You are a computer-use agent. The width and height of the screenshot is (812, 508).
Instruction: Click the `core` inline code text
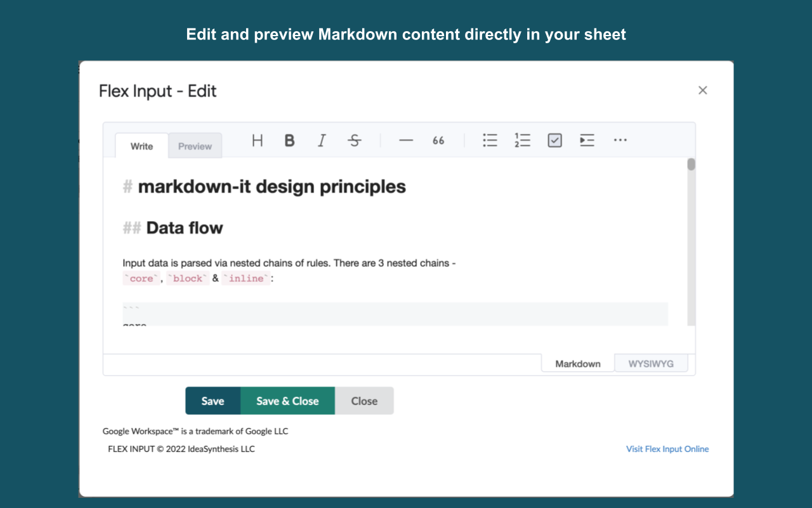pyautogui.click(x=141, y=279)
